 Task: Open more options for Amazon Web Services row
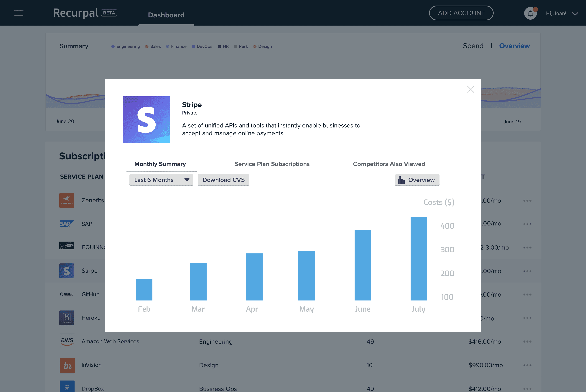pyautogui.click(x=527, y=341)
